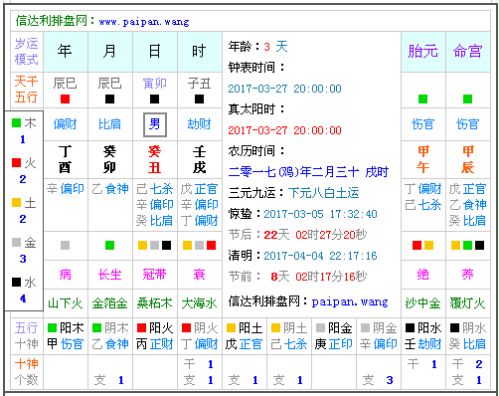Click the yellow 土 swatch in the legend

coord(16,203)
